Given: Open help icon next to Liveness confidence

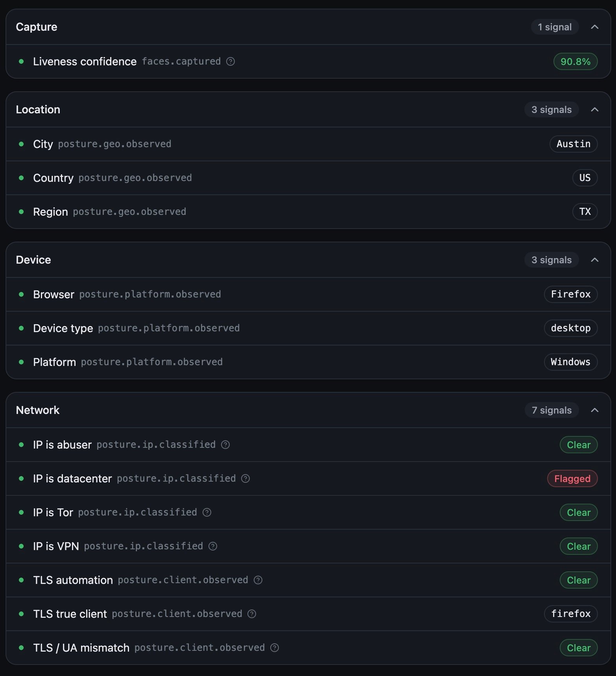Looking at the screenshot, I should (231, 61).
